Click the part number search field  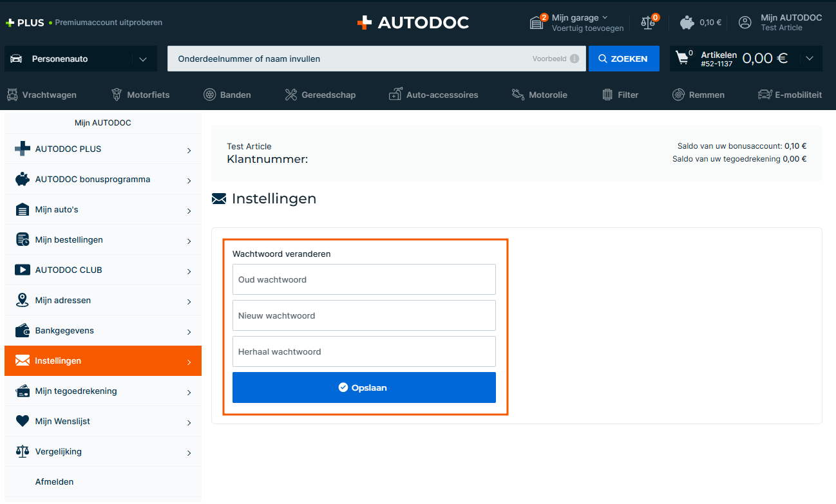377,59
